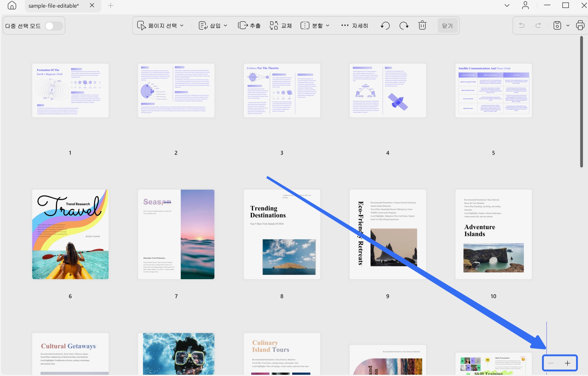Screen dimensions: 588x376
Task: Click the 삽입 insert icon
Action: point(203,26)
